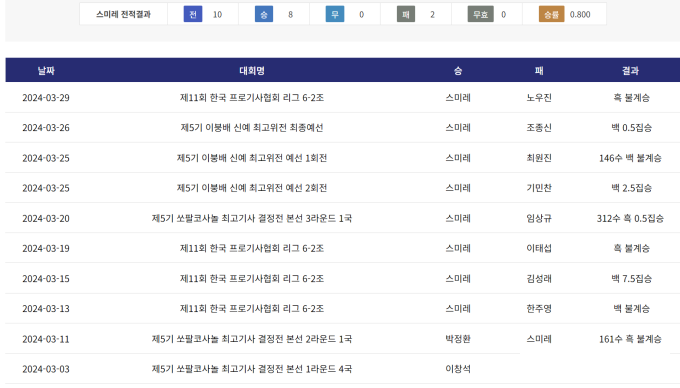This screenshot has width=680, height=388.
Task: Click loser name 최원진
Action: [x=539, y=158]
